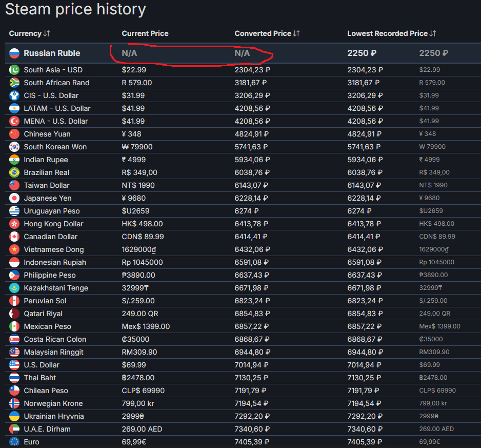Select the CIS - U.S. Dollar currency name
Viewport: 481px width, 448px height.
(x=51, y=95)
